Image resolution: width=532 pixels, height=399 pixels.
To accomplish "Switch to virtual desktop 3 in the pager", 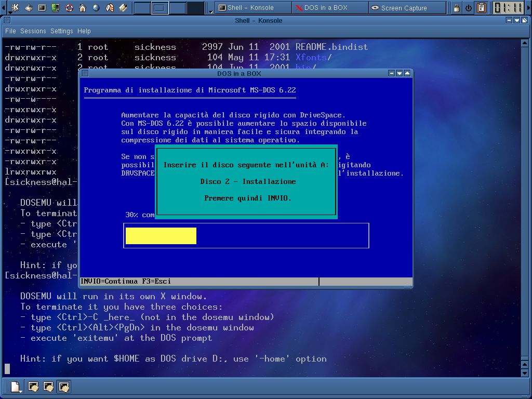I will (x=178, y=8).
